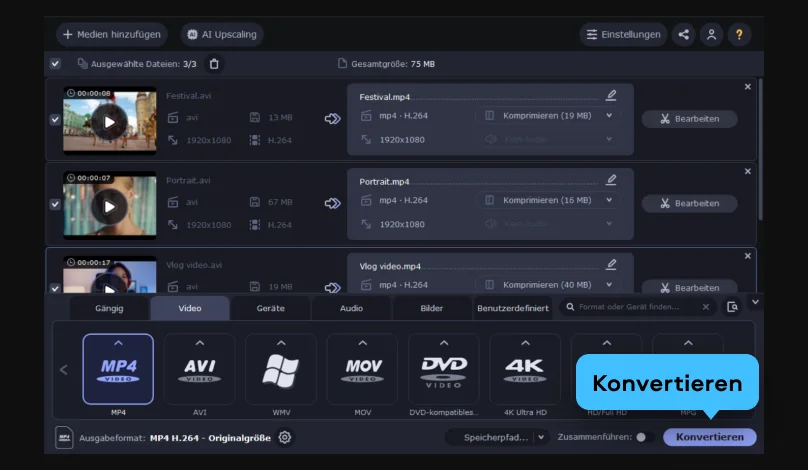The width and height of the screenshot is (808, 470).
Task: Play the Portrait.avi preview thumbnail
Action: click(x=109, y=207)
